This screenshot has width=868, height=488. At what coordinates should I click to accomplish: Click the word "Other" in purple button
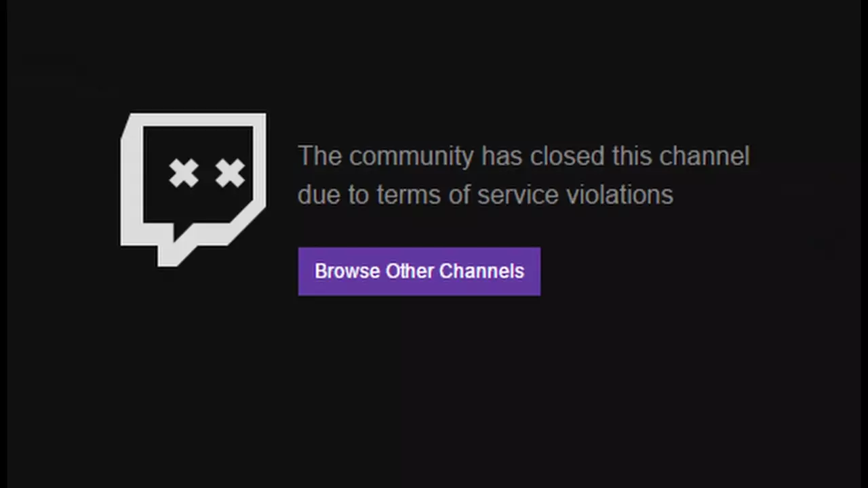pos(410,271)
